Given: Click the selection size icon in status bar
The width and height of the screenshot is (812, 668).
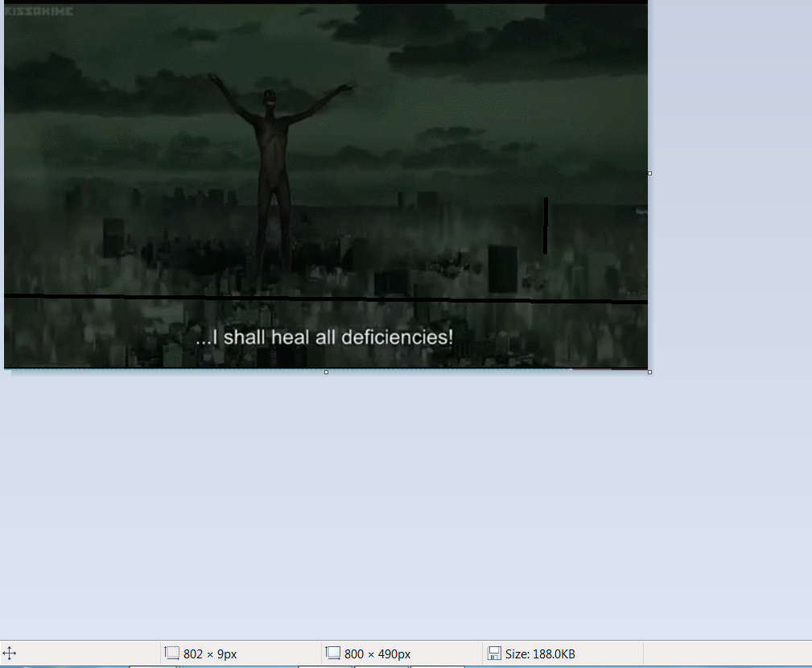Looking at the screenshot, I should 172,653.
